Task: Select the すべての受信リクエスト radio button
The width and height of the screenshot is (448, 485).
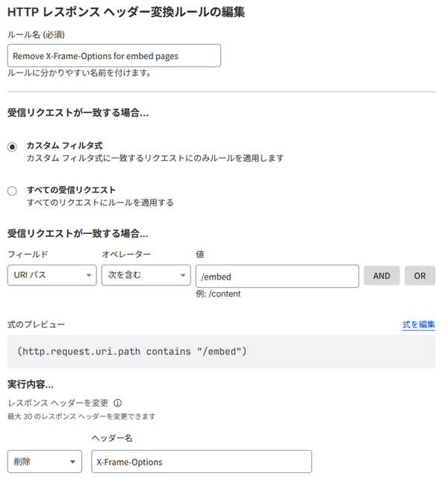Action: pyautogui.click(x=12, y=191)
